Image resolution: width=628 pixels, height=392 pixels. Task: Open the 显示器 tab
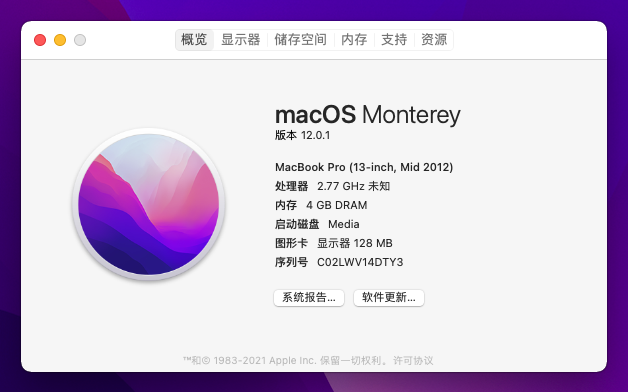click(240, 40)
